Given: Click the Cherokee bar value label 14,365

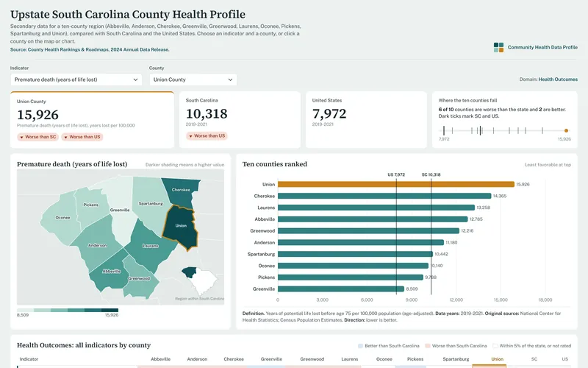Looking at the screenshot, I should pos(500,196).
